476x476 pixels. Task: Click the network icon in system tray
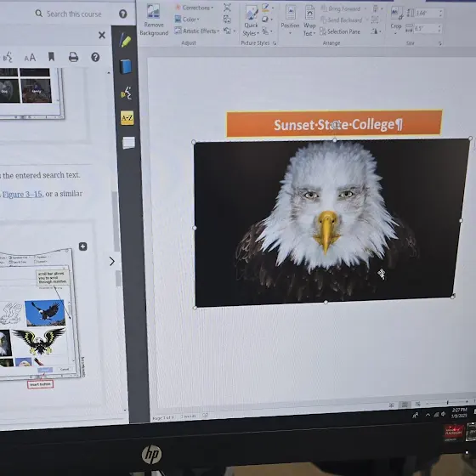coord(436,415)
